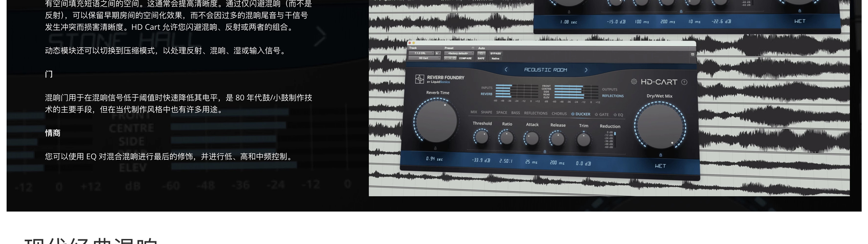The height and width of the screenshot is (244, 868).
Task: Toggle the COMPARE button
Action: [465, 58]
